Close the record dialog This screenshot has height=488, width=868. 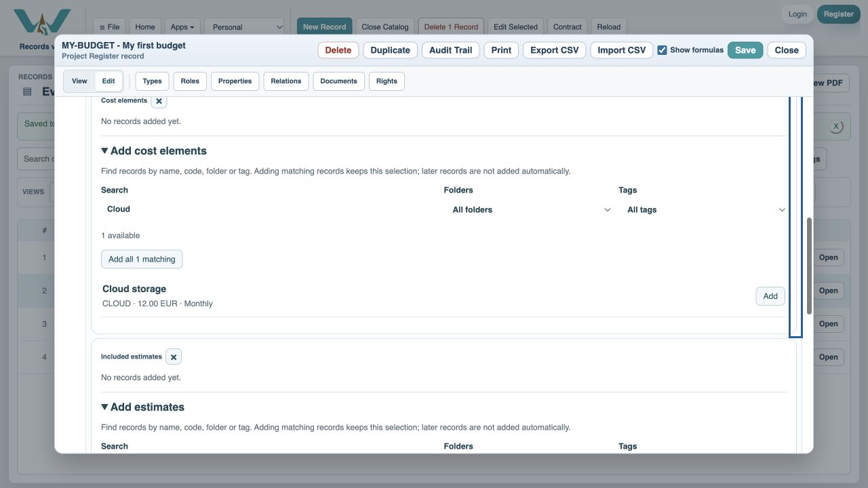point(787,50)
